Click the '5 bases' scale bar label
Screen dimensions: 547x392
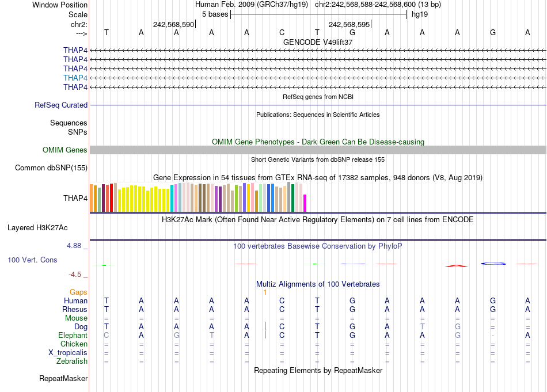(x=215, y=14)
